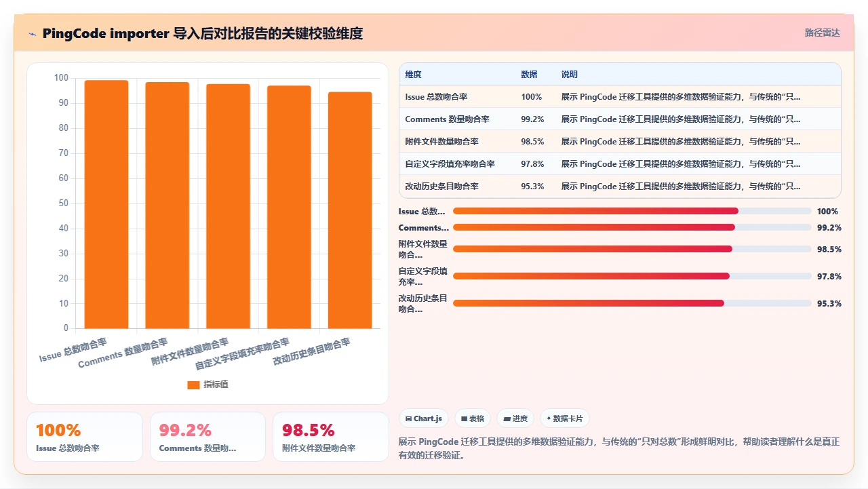This screenshot has width=868, height=489.
Task: Select the 自定义字段填充率吻合率 table cell
Action: pos(450,164)
